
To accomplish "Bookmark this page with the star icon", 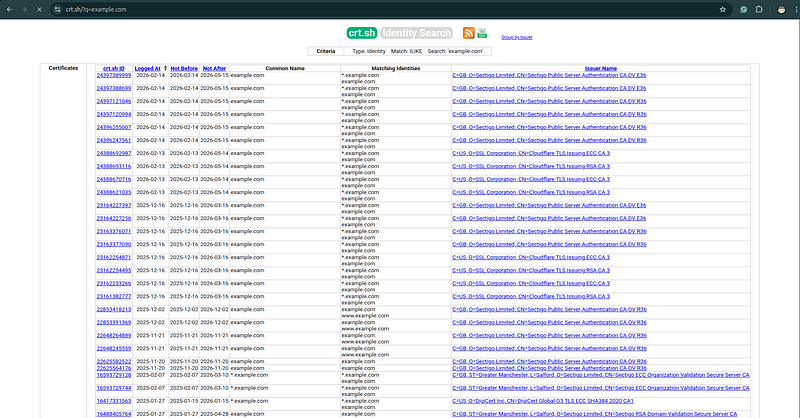I will point(722,9).
